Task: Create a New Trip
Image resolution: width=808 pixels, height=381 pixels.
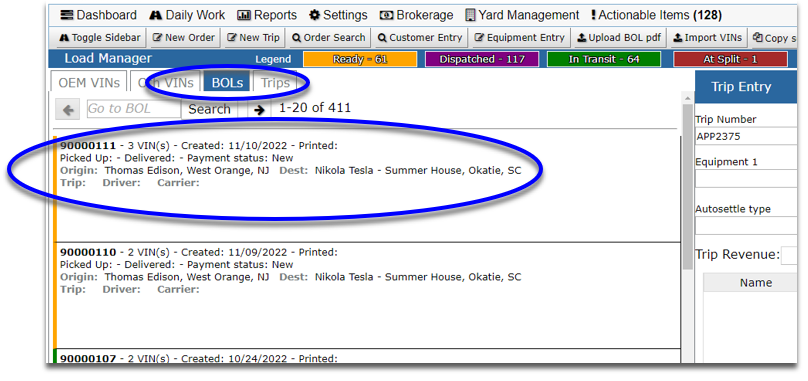Action: [254, 38]
